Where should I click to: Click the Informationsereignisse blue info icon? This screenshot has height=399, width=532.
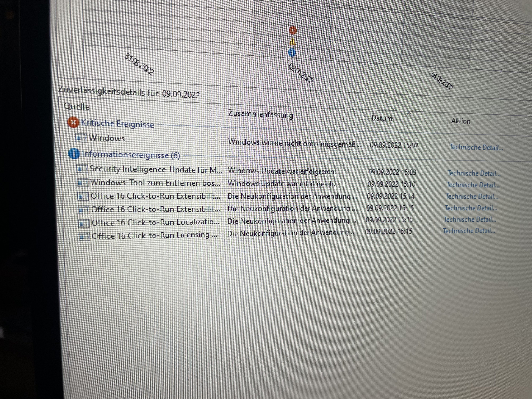(74, 154)
